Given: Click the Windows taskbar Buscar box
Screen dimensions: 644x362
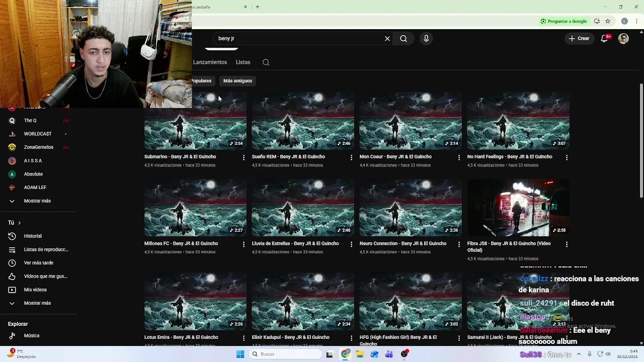Looking at the screenshot, I should tap(286, 354).
